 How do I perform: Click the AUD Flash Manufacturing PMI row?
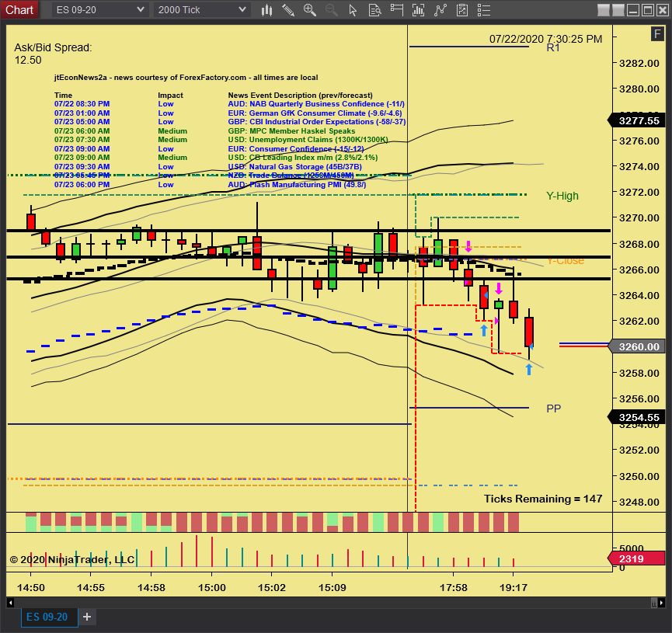[210, 185]
